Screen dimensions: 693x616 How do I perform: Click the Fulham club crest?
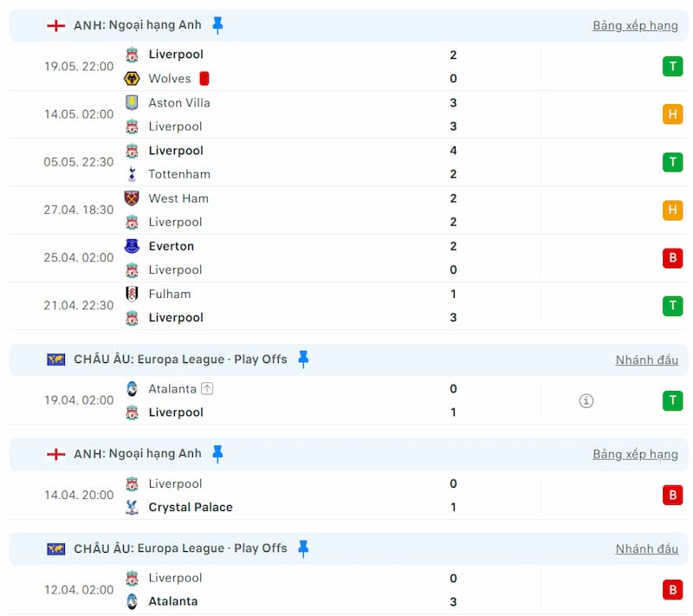click(132, 294)
